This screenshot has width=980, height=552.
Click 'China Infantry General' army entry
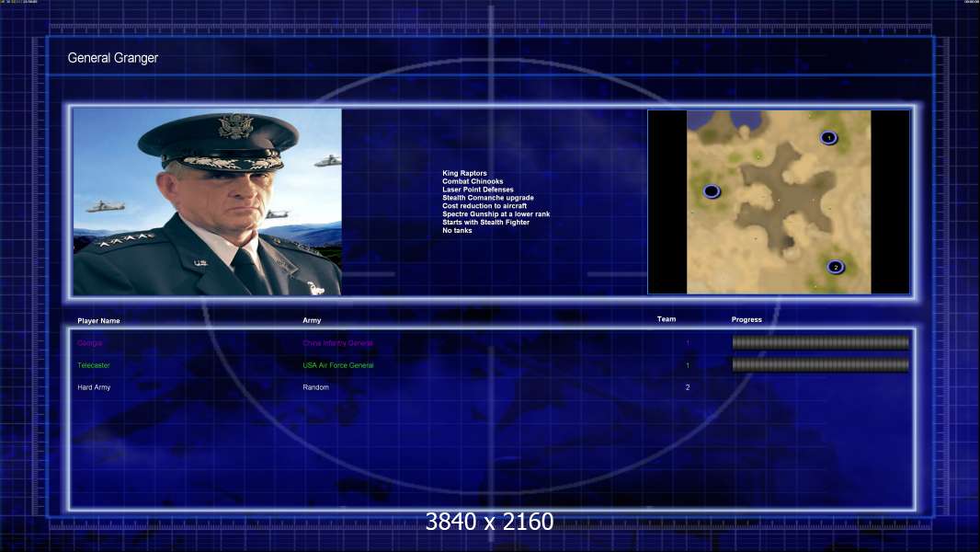338,343
